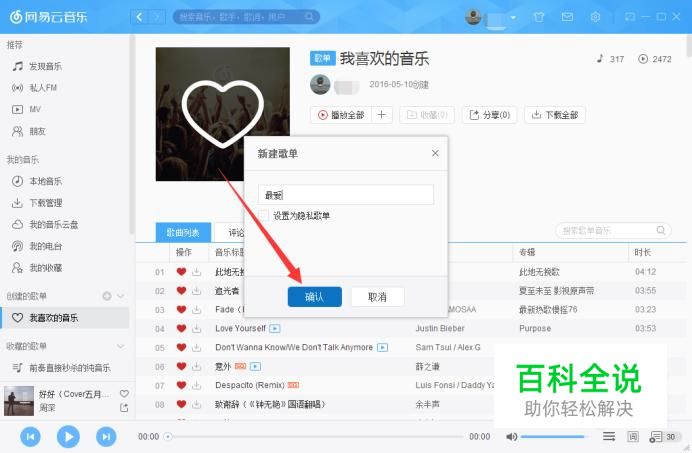Unlike Love Yourself with its heart

(181, 328)
